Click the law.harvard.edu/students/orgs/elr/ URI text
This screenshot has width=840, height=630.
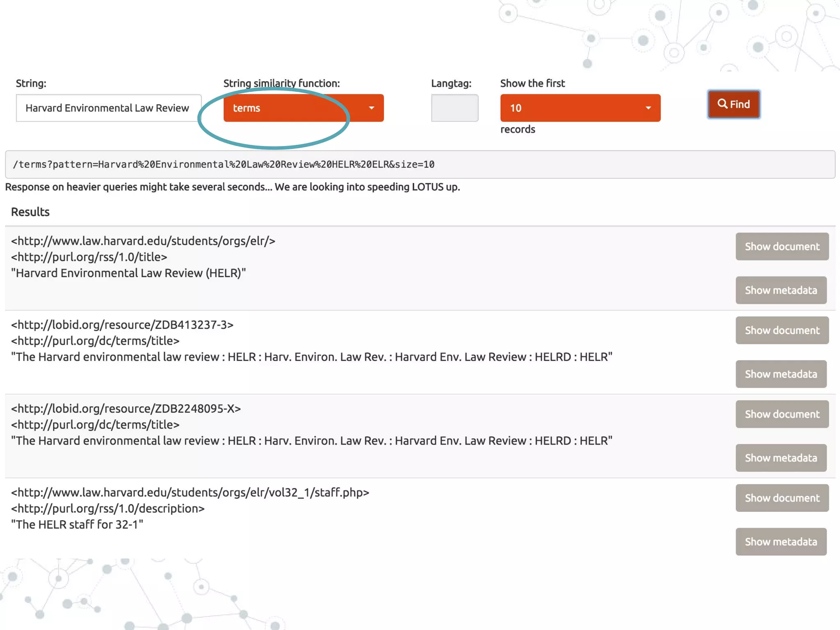[x=143, y=241]
